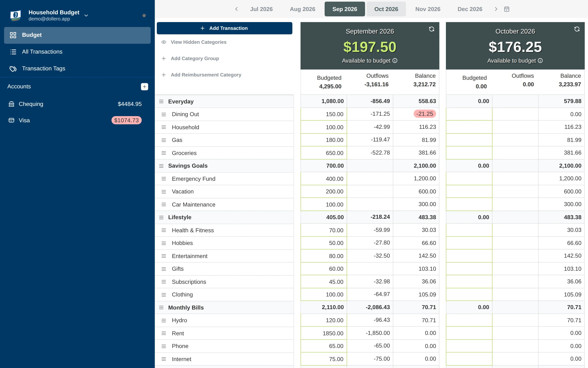
Task: Select the Sep 2026 tab
Action: coord(345,9)
